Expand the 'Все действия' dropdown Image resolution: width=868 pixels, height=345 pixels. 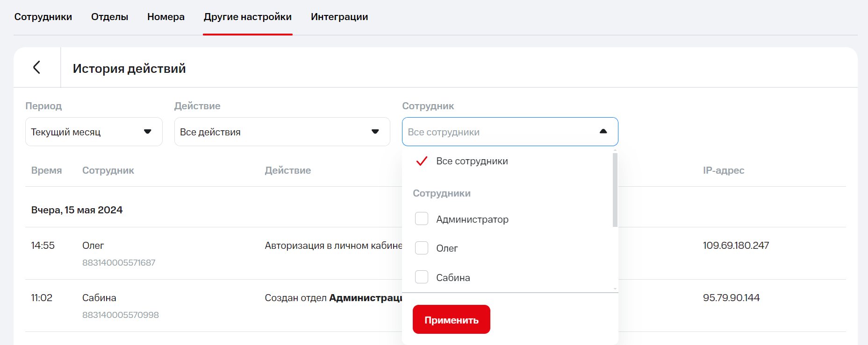pos(282,132)
